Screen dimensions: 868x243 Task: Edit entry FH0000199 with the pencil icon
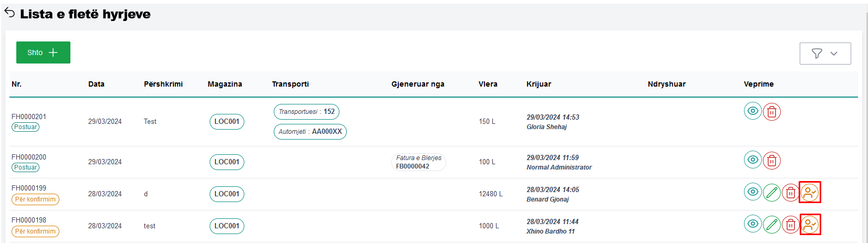coord(771,193)
